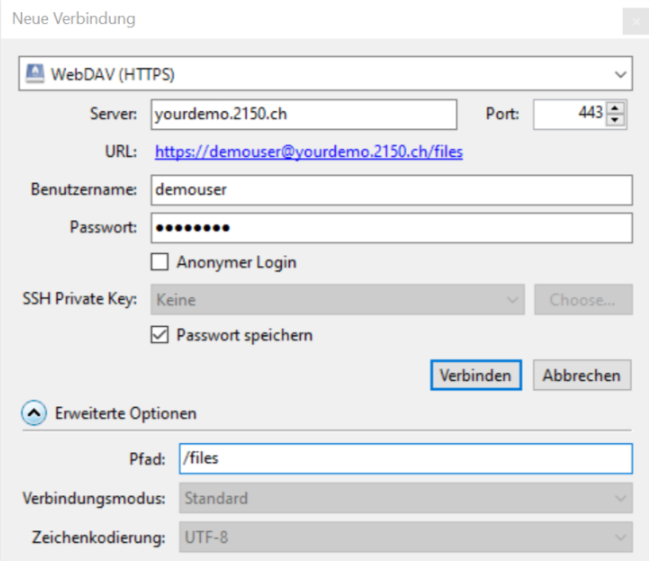The width and height of the screenshot is (649, 561).
Task: Click the Choose... key file button
Action: (x=582, y=299)
